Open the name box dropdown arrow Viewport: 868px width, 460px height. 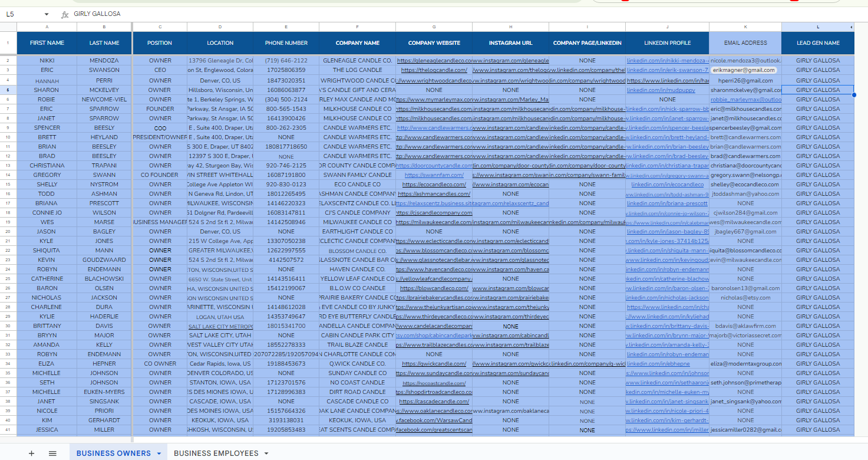(47, 14)
